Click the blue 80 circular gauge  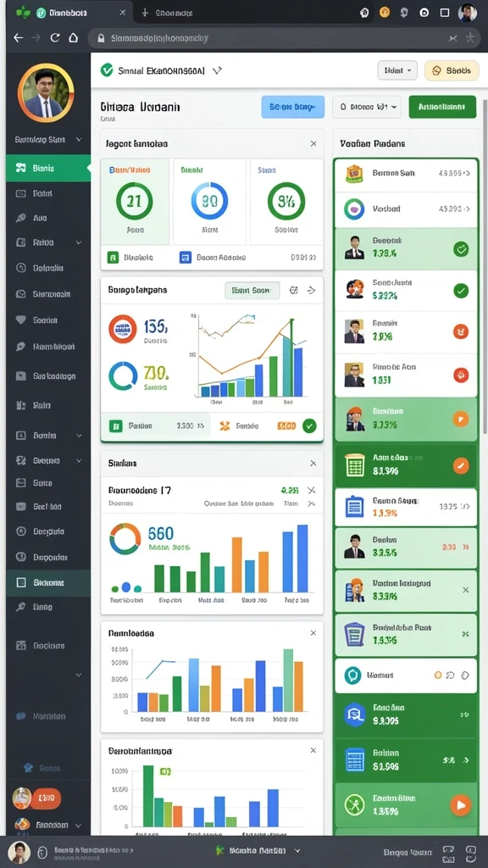(x=209, y=201)
